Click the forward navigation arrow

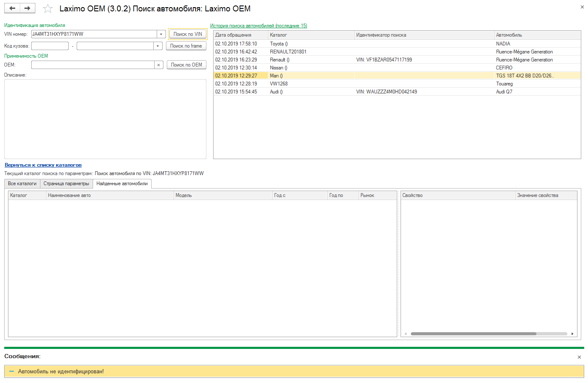27,8
